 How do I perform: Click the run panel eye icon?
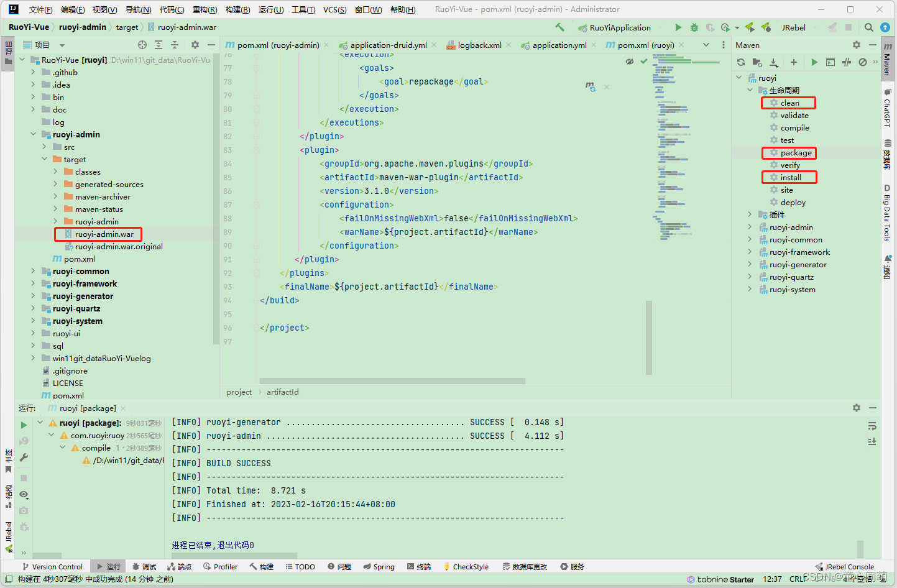click(24, 495)
